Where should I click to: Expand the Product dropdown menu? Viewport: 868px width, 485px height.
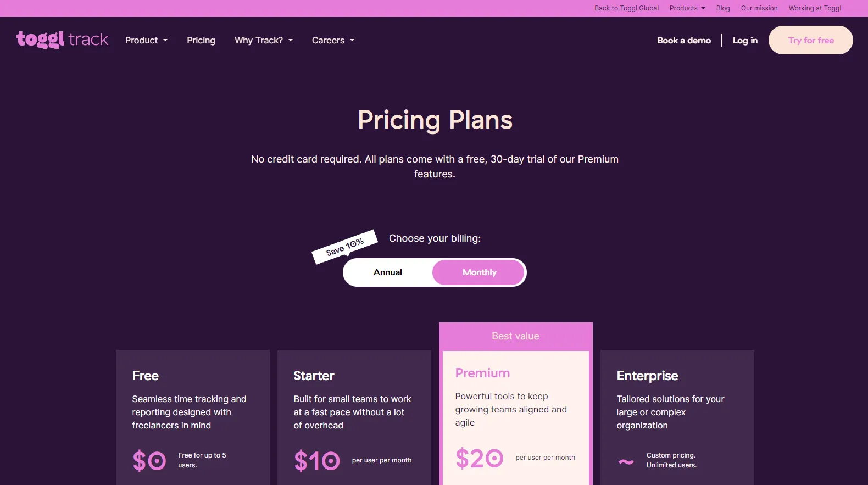click(x=146, y=40)
